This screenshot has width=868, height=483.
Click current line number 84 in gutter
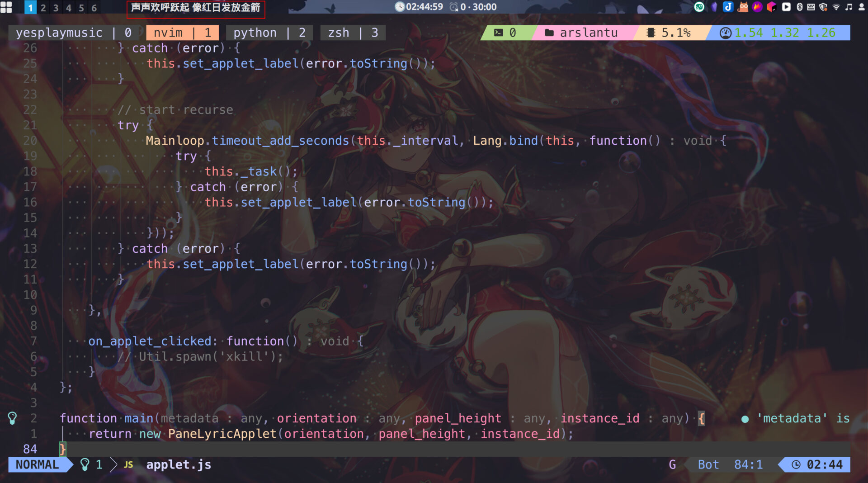(30, 449)
